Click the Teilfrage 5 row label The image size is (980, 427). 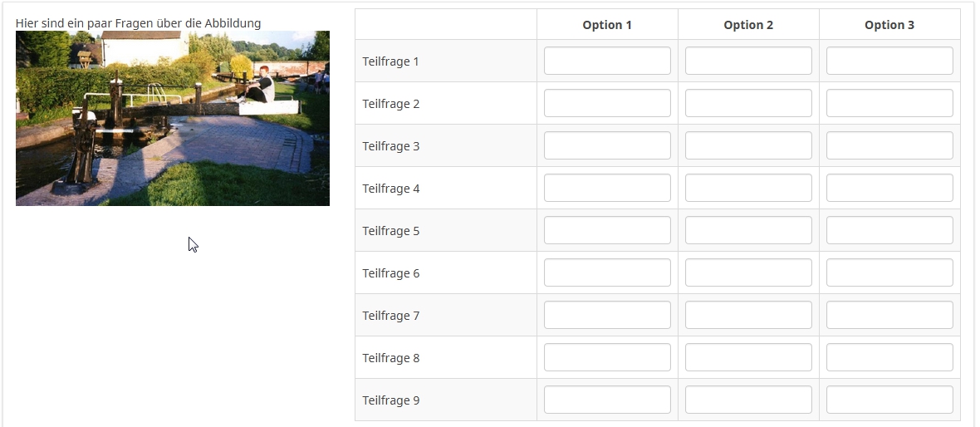(x=391, y=231)
